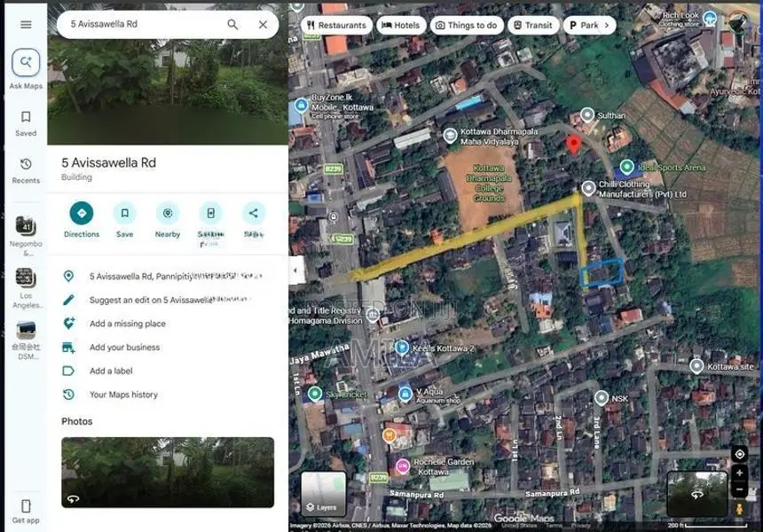Click the show your location button
763x532 pixels.
740,454
